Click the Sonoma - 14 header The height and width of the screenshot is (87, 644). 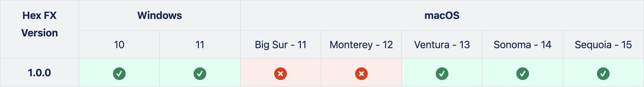pyautogui.click(x=522, y=45)
